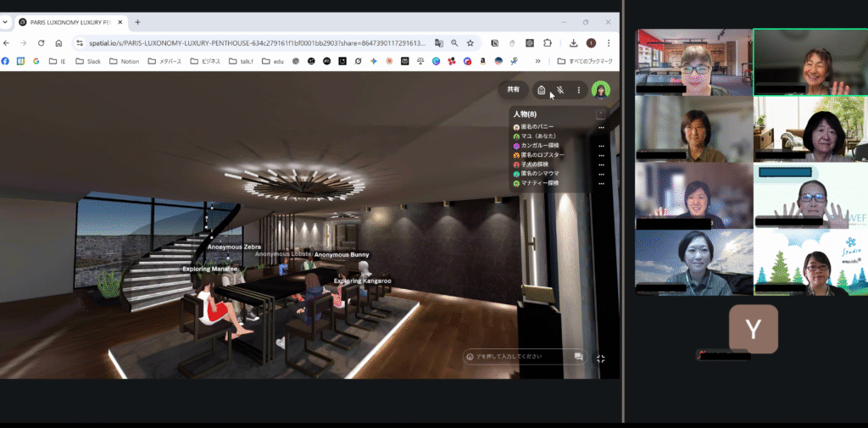Screen dimensions: 868x428
Task: Click the 共有 share button
Action: pos(513,89)
